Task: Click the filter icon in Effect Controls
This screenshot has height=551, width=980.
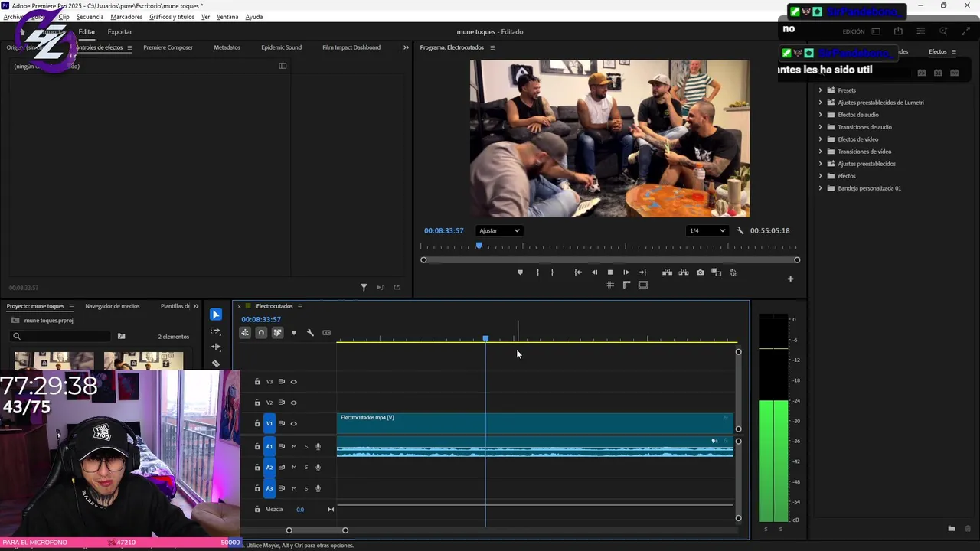Action: (364, 288)
